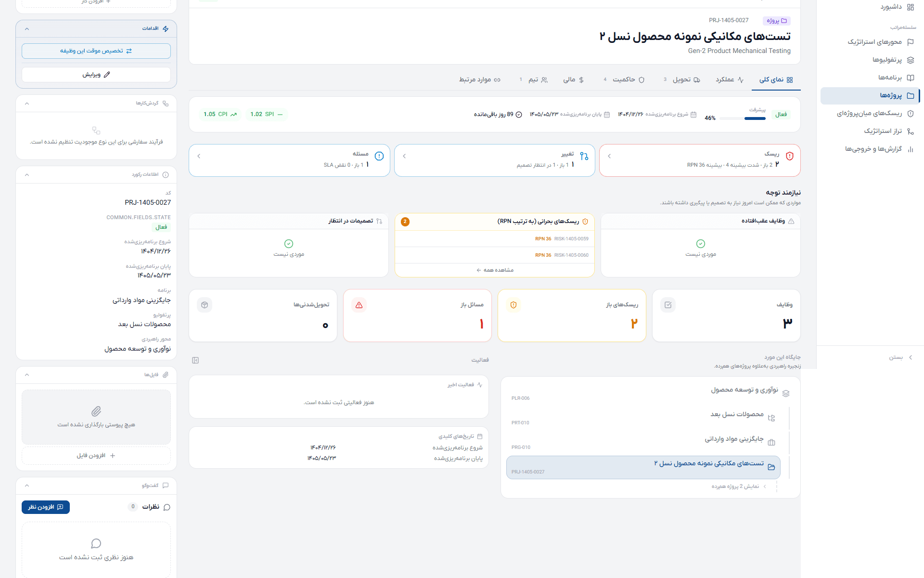
Task: Click the تخصیص موقت این وظیفه button
Action: pyautogui.click(x=96, y=51)
